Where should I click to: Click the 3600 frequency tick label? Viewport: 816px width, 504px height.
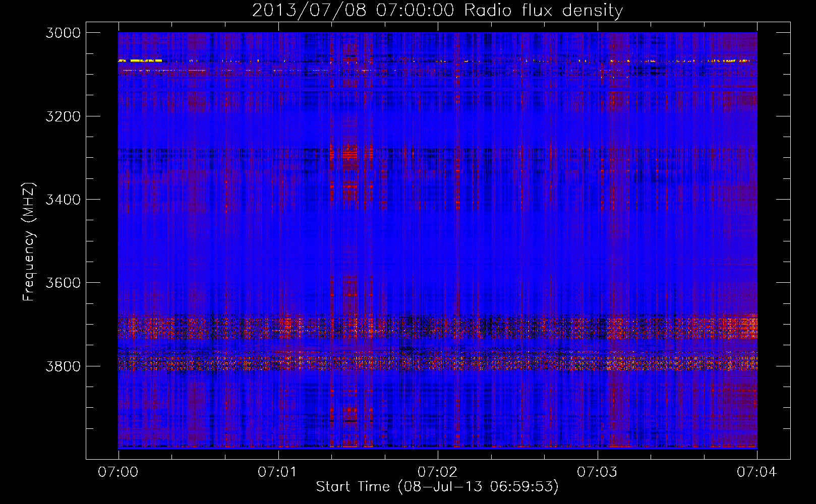63,283
